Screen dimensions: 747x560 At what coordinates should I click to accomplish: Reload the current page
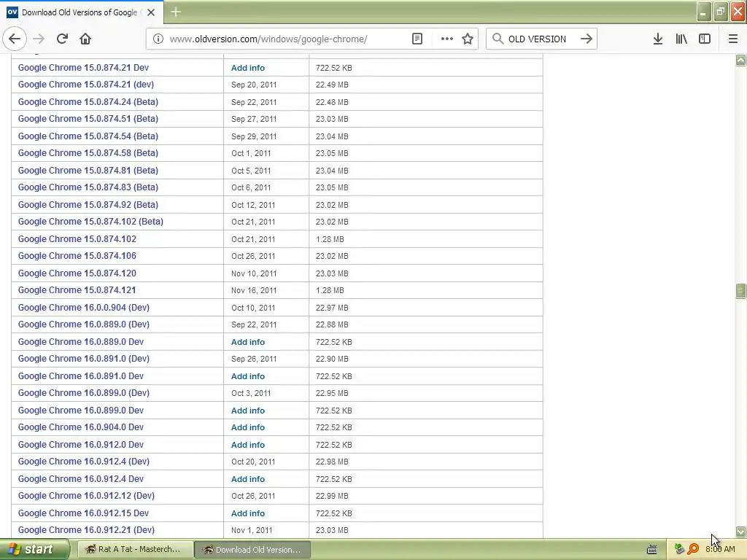[x=62, y=39]
